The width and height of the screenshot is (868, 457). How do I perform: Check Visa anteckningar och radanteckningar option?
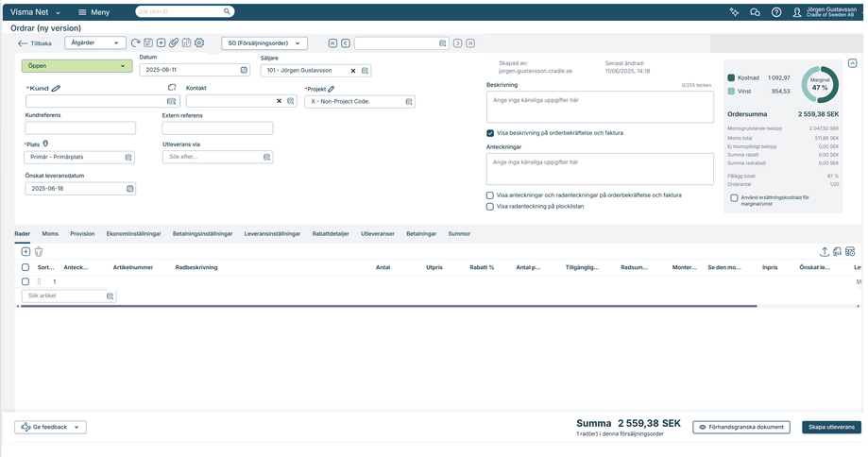pyautogui.click(x=490, y=195)
